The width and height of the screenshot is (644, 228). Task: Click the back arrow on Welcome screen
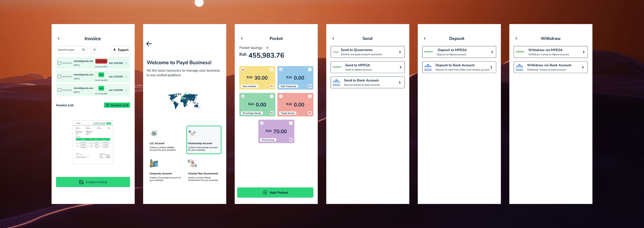149,44
